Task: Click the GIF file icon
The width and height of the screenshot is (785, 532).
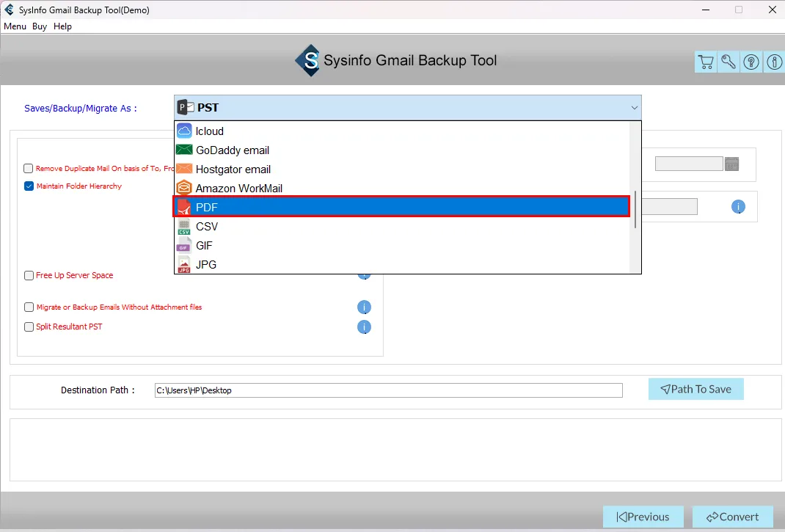Action: click(x=183, y=245)
